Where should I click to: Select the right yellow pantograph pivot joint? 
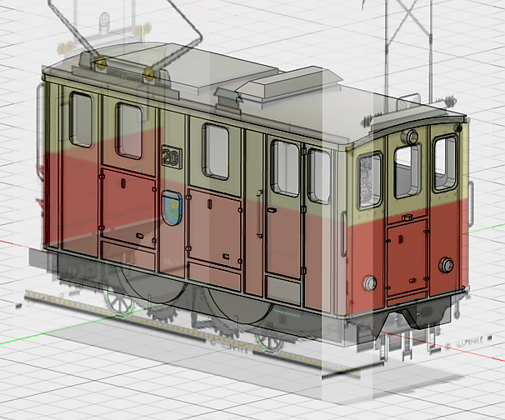tap(149, 74)
